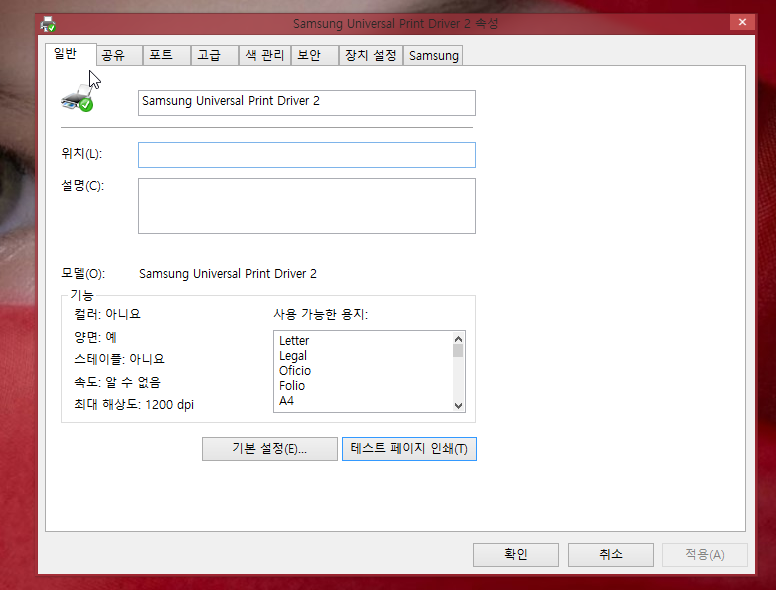
Task: Click the printer name field
Action: coord(307,103)
